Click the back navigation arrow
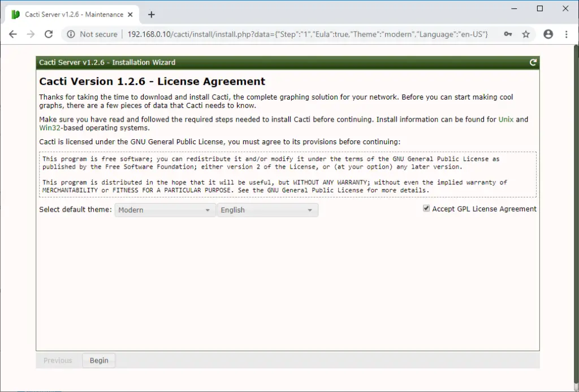 tap(13, 34)
